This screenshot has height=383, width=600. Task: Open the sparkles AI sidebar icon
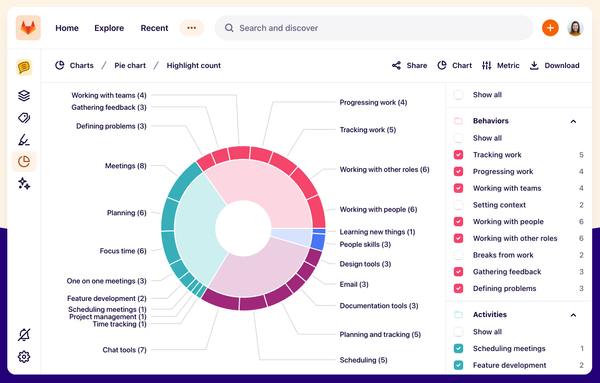coord(24,184)
